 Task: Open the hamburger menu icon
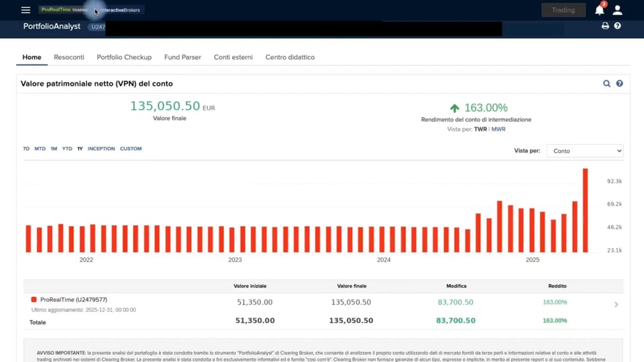pyautogui.click(x=26, y=10)
